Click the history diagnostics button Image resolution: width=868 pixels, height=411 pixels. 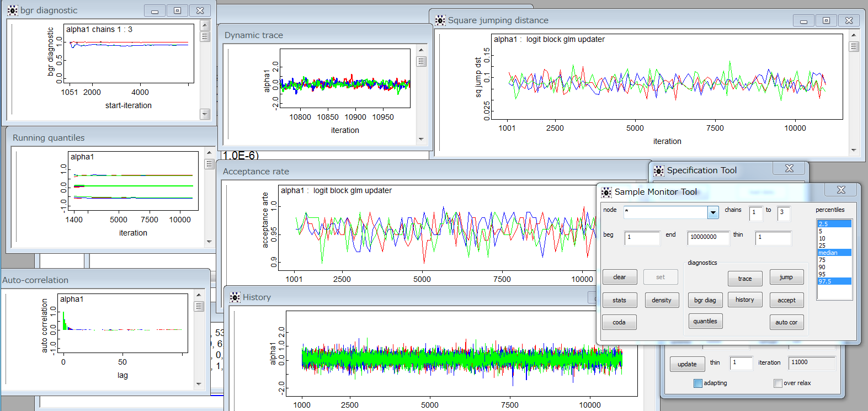click(745, 300)
